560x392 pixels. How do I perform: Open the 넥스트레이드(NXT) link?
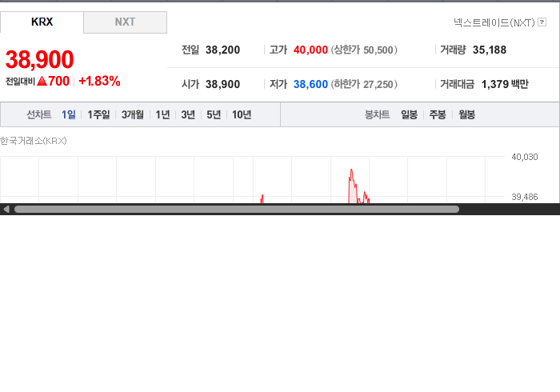494,22
